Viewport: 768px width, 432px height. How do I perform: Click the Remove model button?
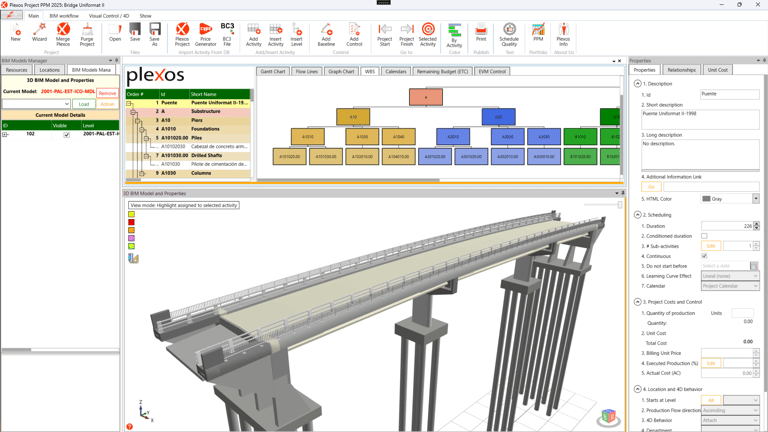(x=107, y=93)
